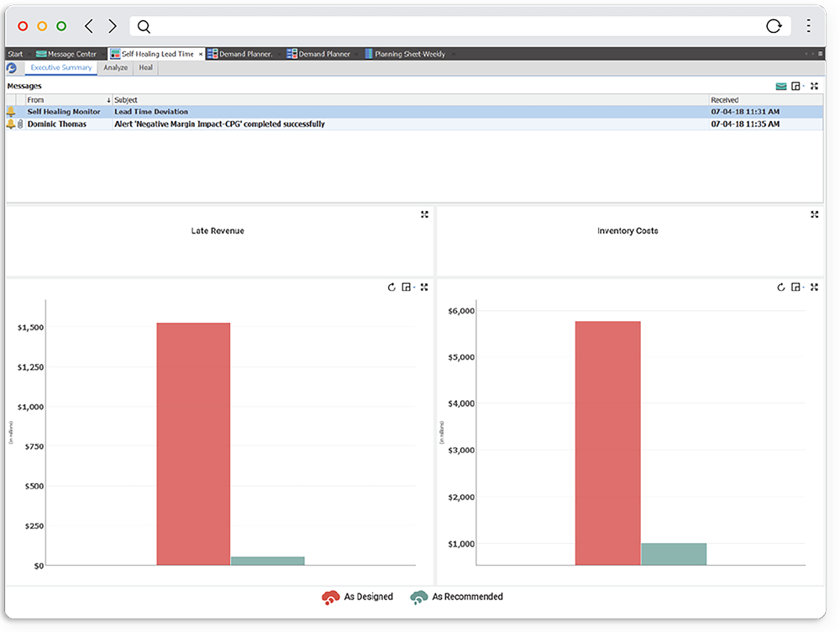This screenshot has width=840, height=632.
Task: Open the Lead Time Deviation message
Action: (x=151, y=112)
